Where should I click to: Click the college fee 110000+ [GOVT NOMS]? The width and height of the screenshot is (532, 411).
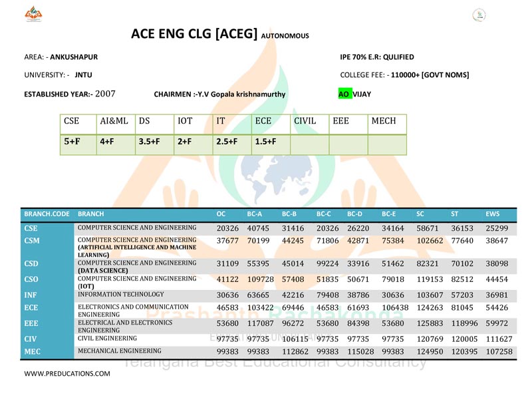[430, 75]
